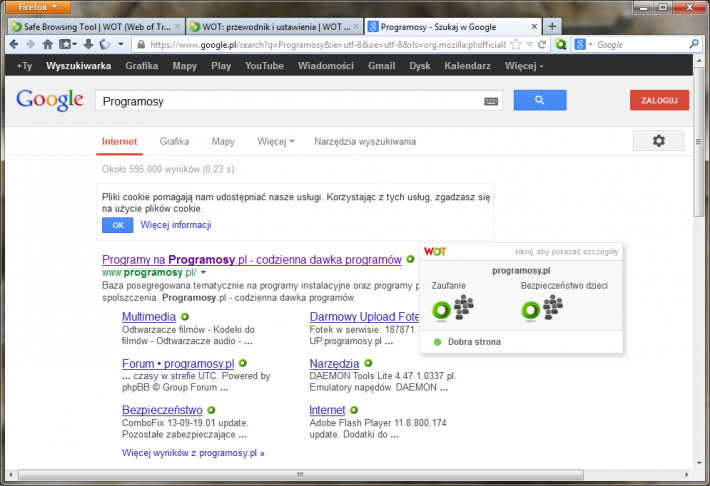Open Gmail from the black bar
710x486 pixels.
coord(381,66)
